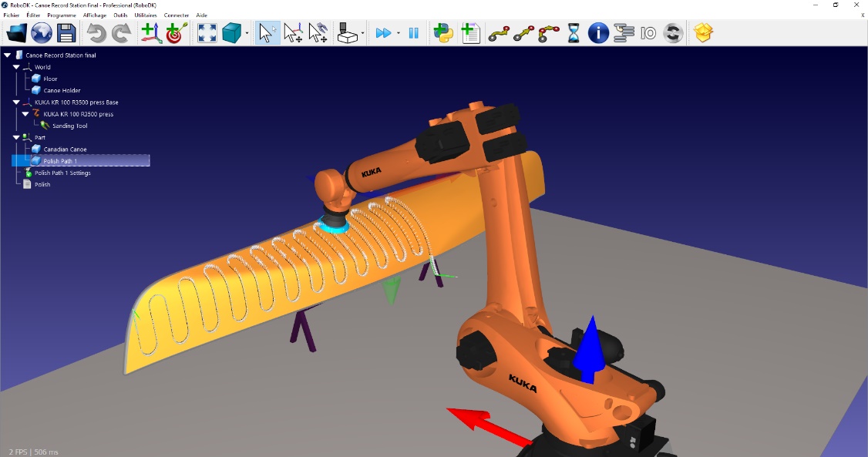
Task: Add a new robot program
Action: click(x=469, y=33)
